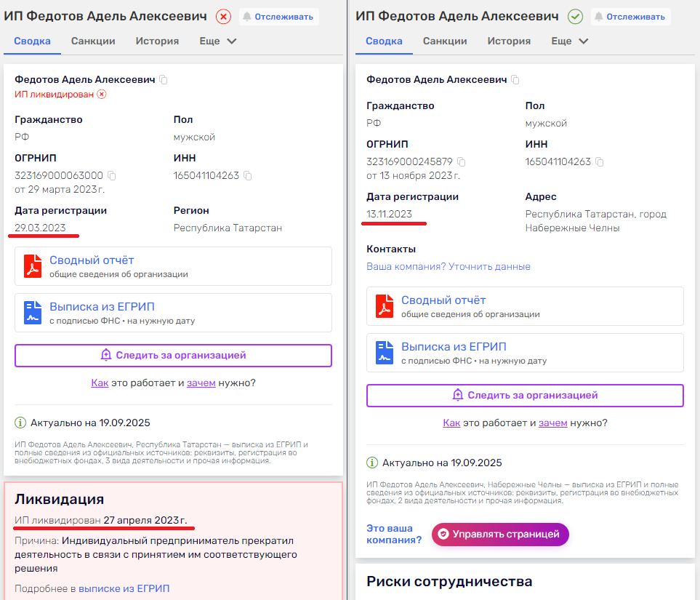The image size is (700, 600).
Task: Click document icon of right Выписка из ЕГРИП
Action: coord(385,353)
